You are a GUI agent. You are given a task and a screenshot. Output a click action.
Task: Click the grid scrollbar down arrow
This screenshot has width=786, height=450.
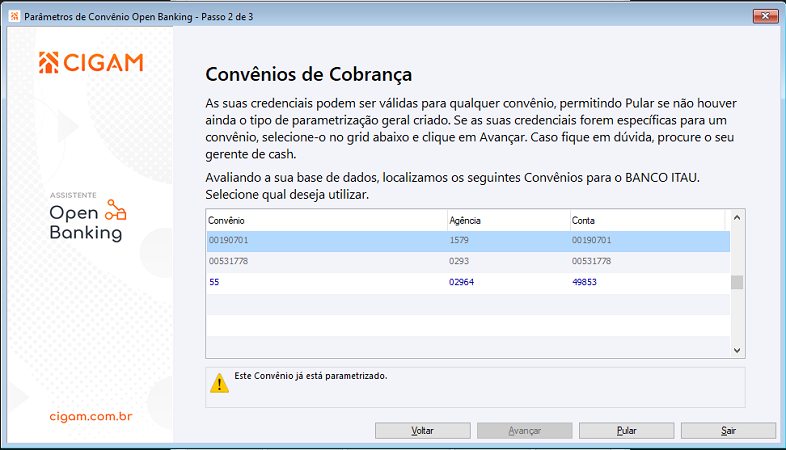coord(737,350)
